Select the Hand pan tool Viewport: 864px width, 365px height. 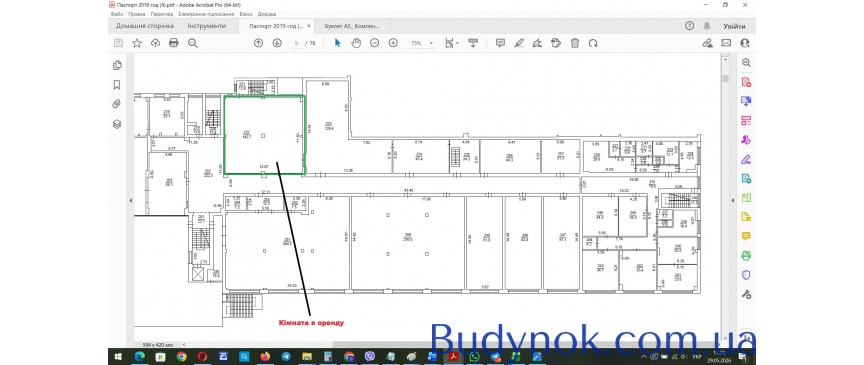[356, 43]
